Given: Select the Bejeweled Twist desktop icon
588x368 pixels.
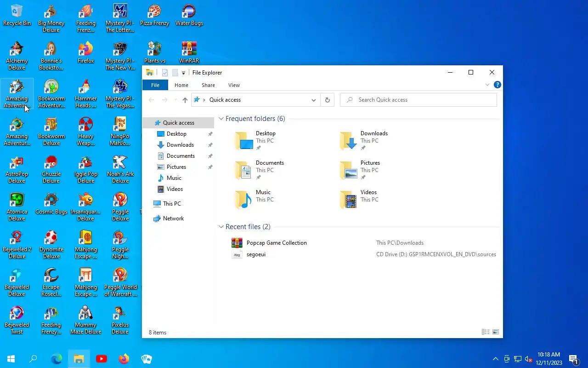Looking at the screenshot, I should point(17,320).
